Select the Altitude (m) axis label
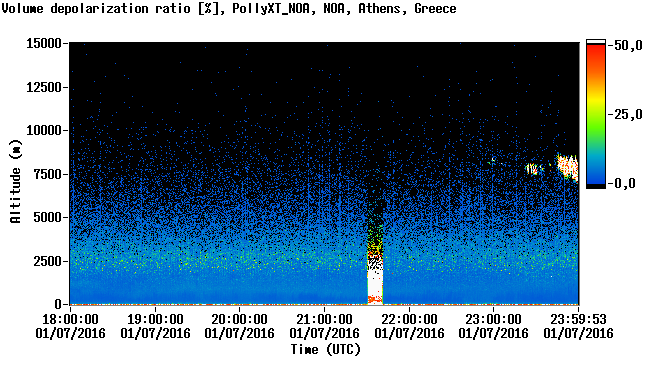The width and height of the screenshot is (665, 389). pos(16,182)
